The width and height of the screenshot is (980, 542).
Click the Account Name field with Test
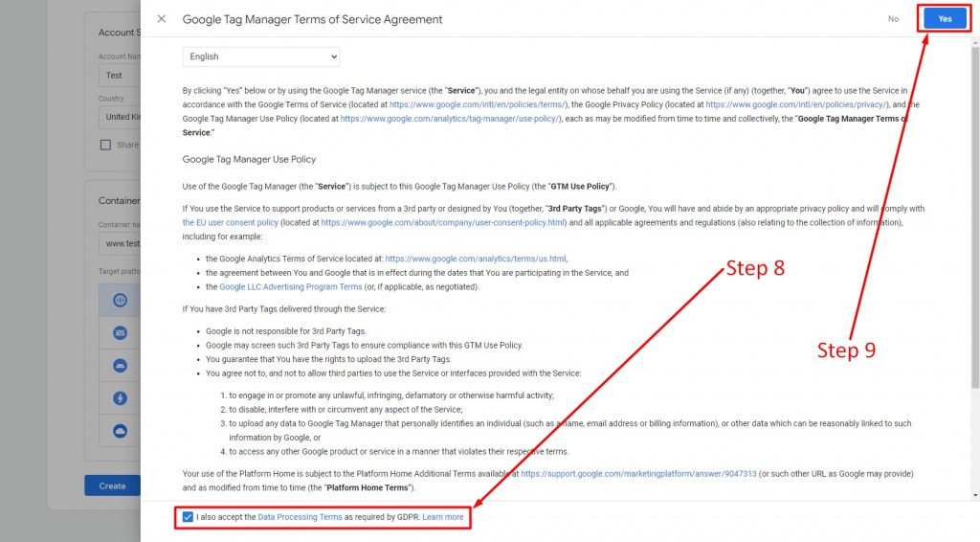120,75
